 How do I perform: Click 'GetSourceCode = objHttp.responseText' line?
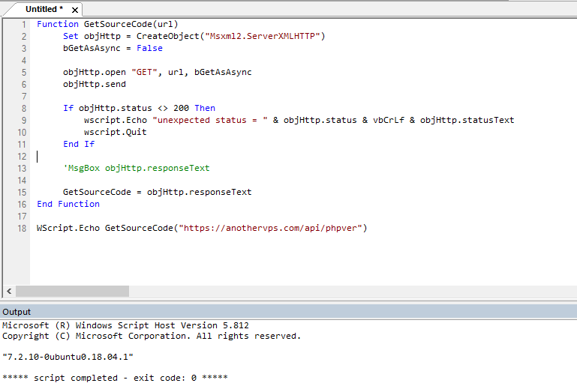(x=157, y=192)
